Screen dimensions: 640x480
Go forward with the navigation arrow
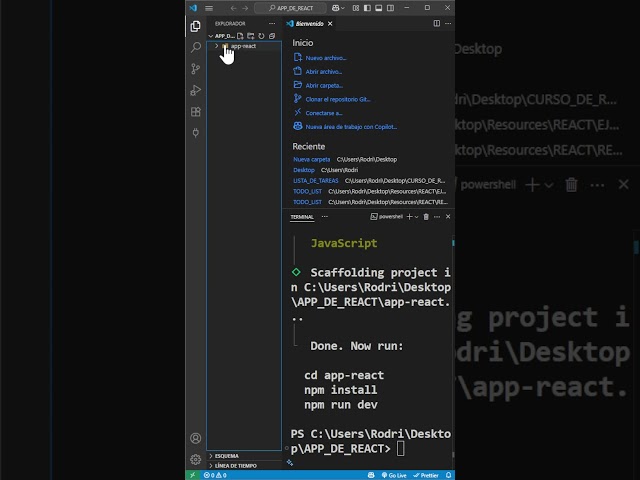pos(245,8)
